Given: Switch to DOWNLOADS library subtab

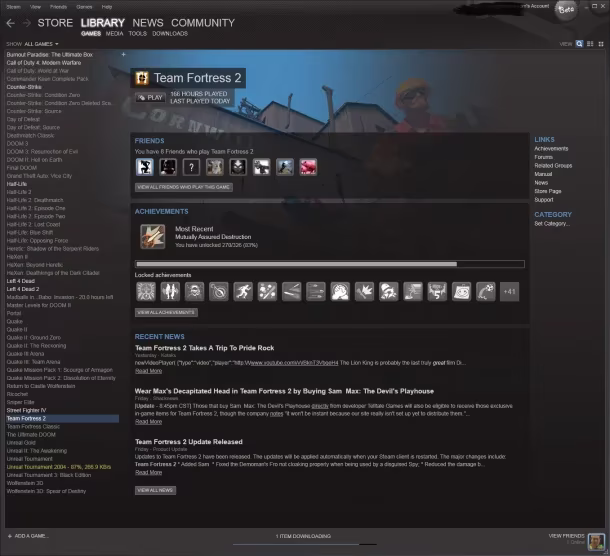Looking at the screenshot, I should (x=170, y=34).
